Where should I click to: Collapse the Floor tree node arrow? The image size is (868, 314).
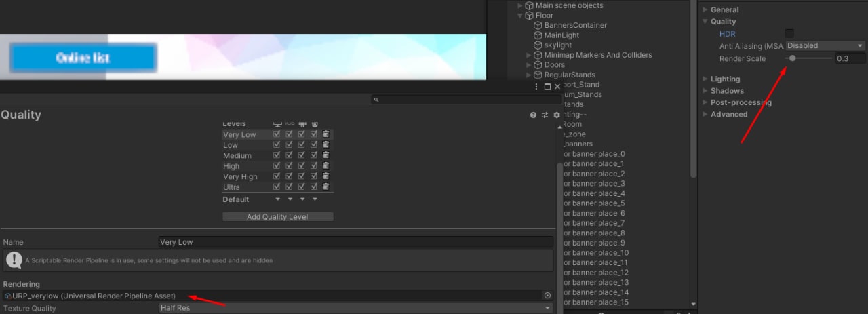click(521, 15)
